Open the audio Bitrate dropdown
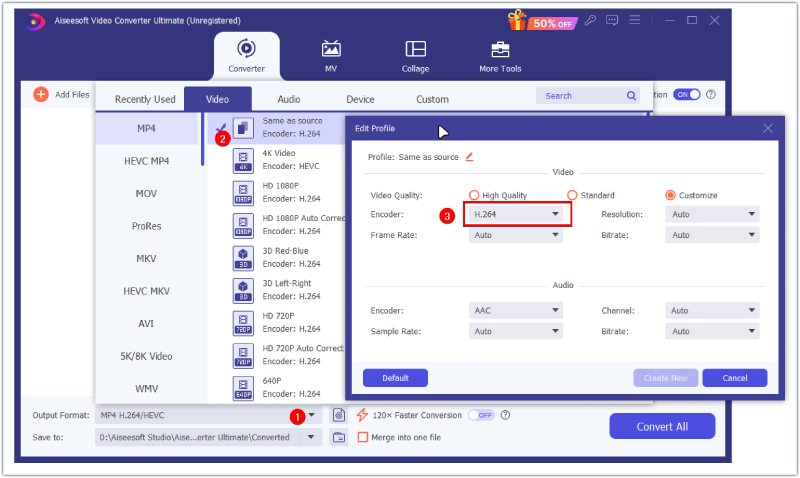 [712, 332]
